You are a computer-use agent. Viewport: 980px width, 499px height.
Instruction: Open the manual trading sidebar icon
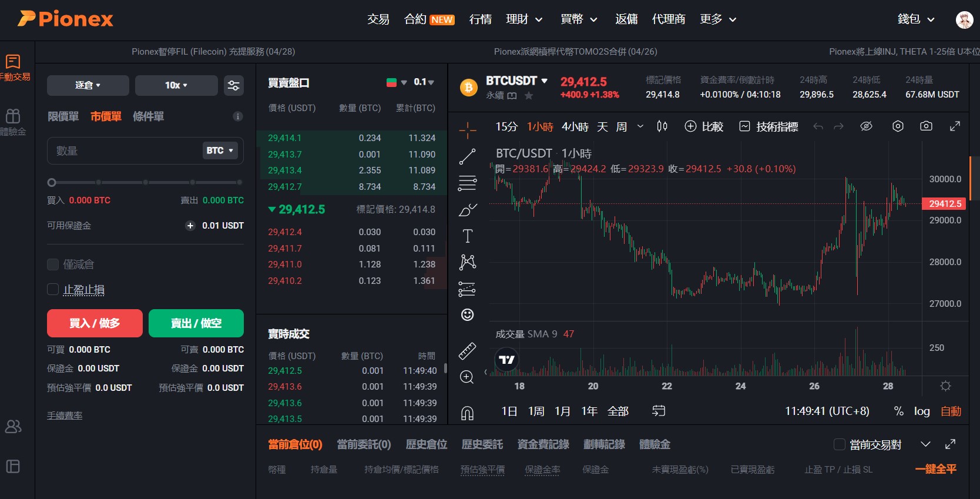pyautogui.click(x=14, y=68)
